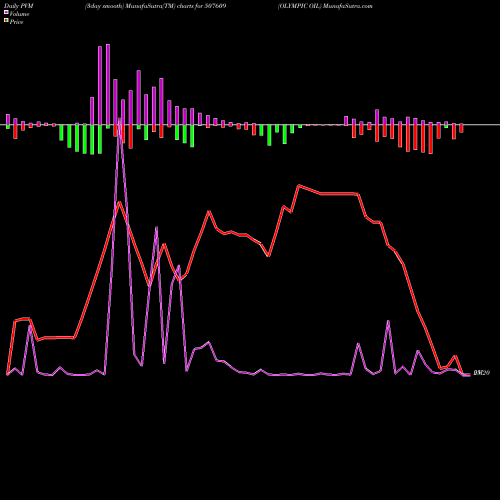Click the magenta Volume legend swatch
The image size is (500, 500).
(x=6, y=13)
